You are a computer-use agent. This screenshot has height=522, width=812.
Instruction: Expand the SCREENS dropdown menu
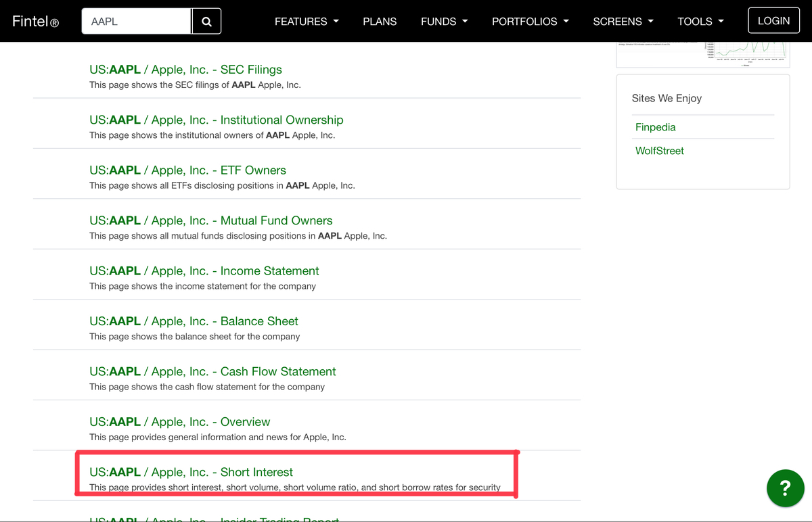623,22
